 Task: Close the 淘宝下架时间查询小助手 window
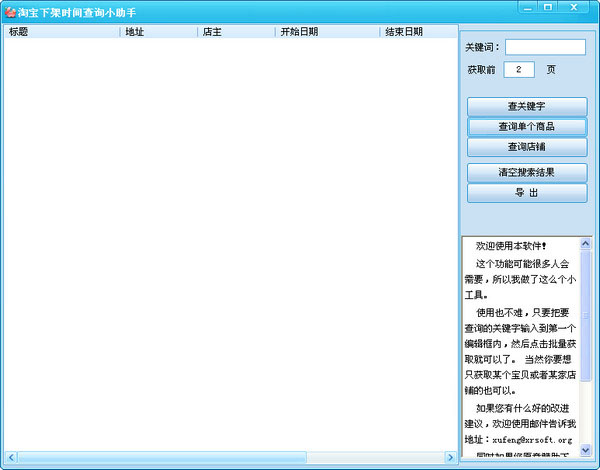pos(573,7)
